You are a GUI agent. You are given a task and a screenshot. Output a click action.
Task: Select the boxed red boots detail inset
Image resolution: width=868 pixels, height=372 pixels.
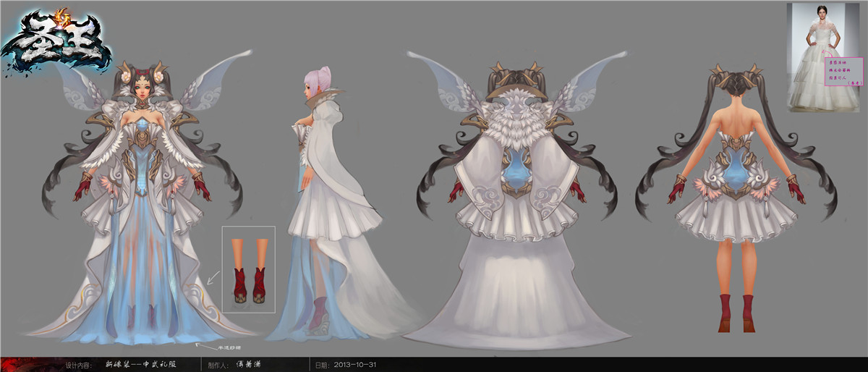pyautogui.click(x=249, y=269)
